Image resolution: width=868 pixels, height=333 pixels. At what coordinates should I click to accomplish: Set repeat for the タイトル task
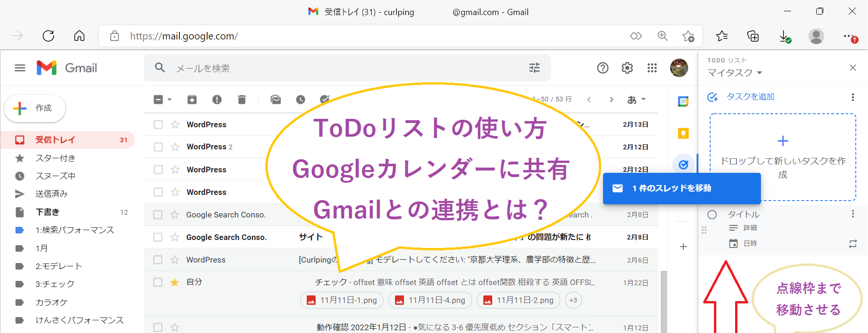[852, 244]
